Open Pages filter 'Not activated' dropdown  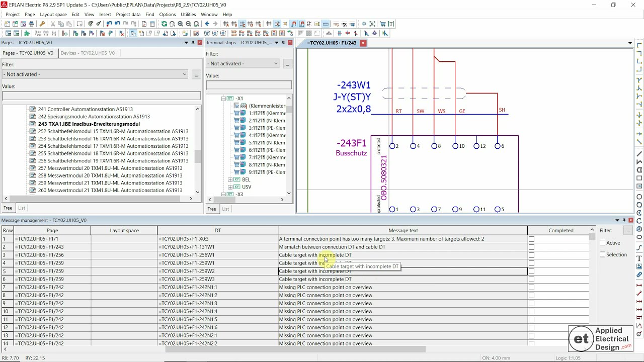(x=95, y=74)
